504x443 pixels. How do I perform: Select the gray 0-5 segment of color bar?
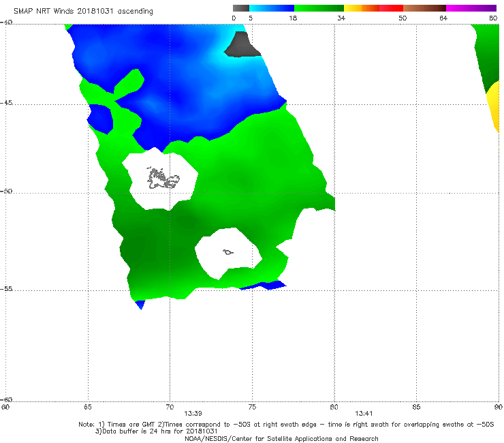[241, 8]
